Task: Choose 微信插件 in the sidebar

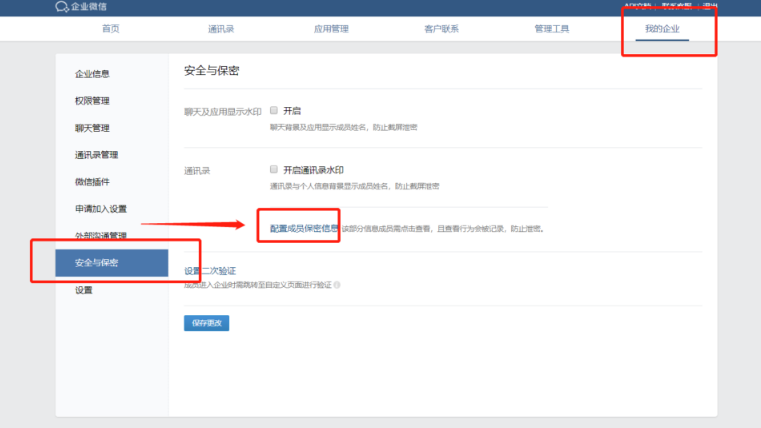Action: pos(92,182)
